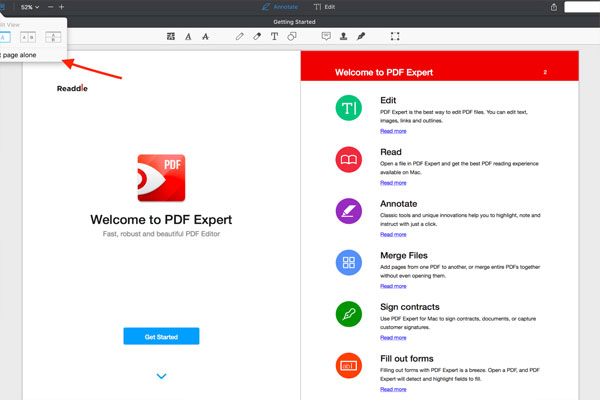Open the 52% zoom dropdown
The height and width of the screenshot is (400, 600).
(x=30, y=7)
